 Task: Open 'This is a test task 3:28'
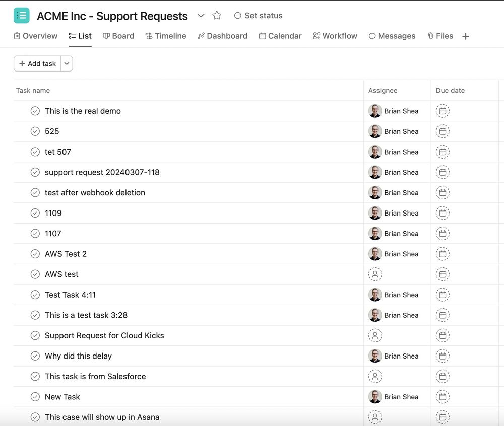point(86,315)
